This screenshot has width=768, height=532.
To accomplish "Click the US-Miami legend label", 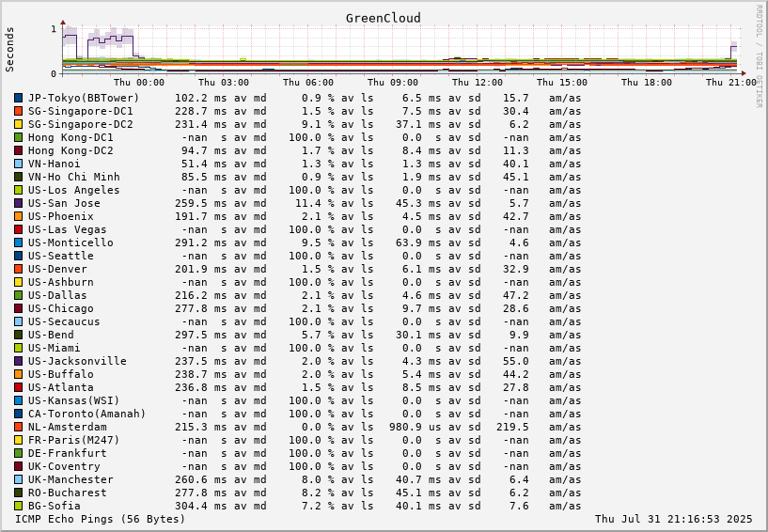I will 54,349.
